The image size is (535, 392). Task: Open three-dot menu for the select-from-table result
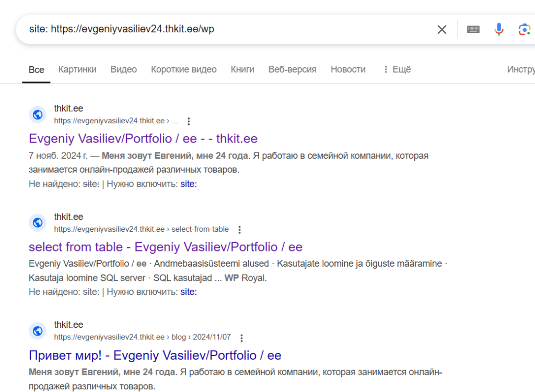(x=239, y=230)
